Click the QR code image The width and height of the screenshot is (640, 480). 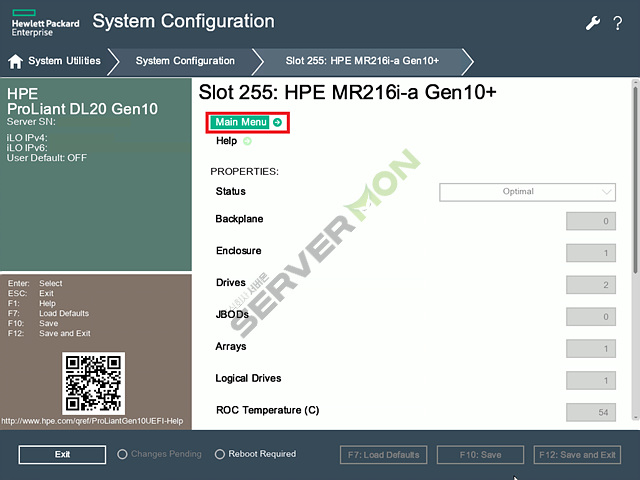click(93, 383)
